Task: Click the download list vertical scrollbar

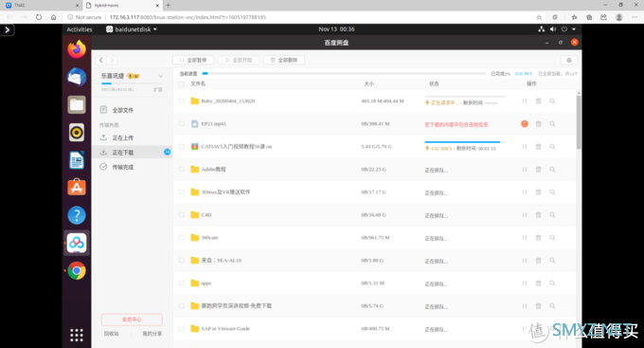Action: 579,121
